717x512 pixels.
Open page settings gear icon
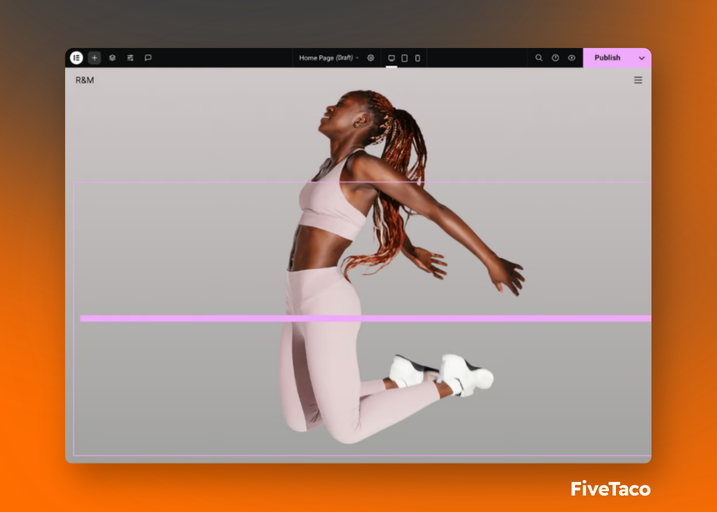tap(371, 58)
